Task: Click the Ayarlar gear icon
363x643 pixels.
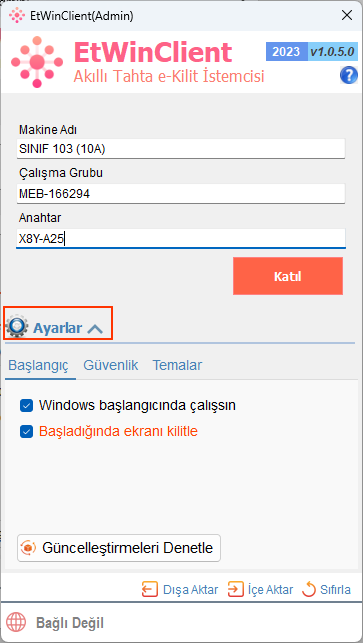Action: tap(17, 326)
